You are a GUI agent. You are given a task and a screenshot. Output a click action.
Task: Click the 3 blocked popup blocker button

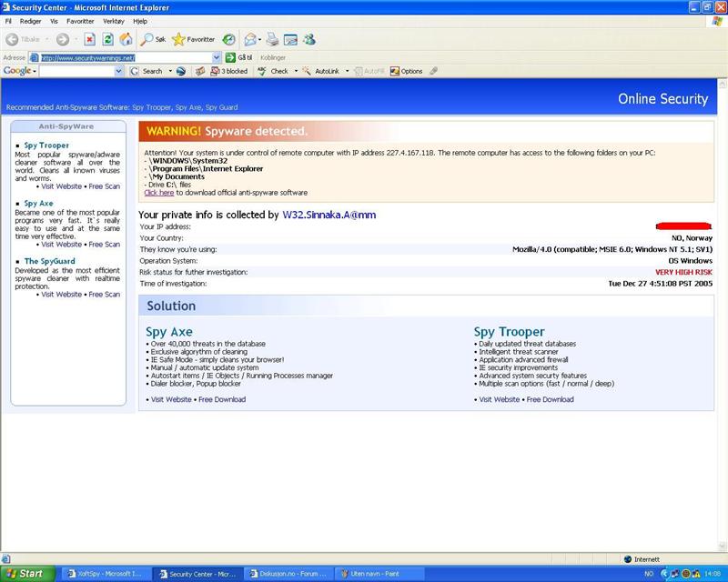pyautogui.click(x=229, y=71)
